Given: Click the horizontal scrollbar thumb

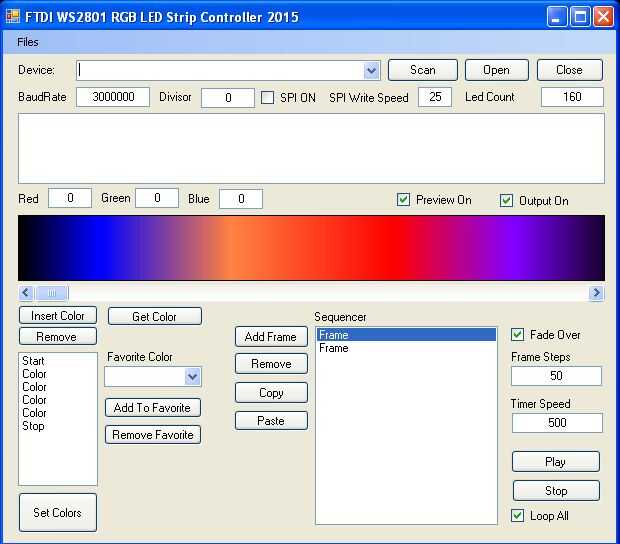Looking at the screenshot, I should tap(51, 293).
